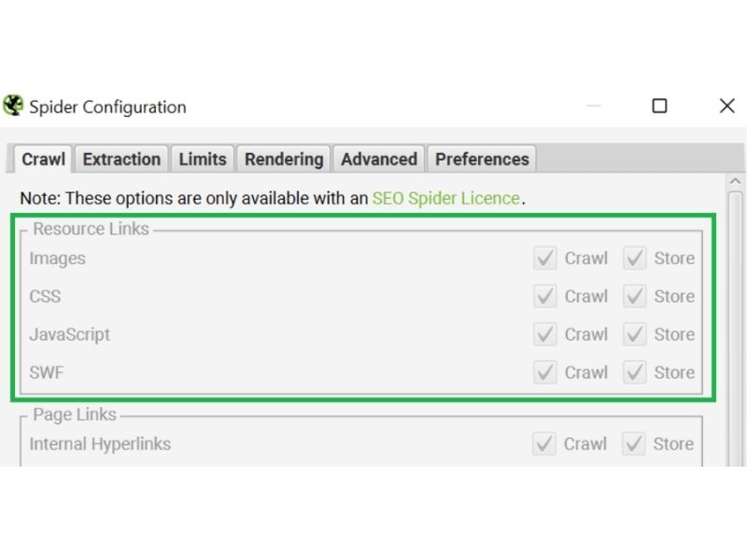The image size is (747, 560).
Task: Close the Spider Configuration dialog
Action: pyautogui.click(x=727, y=105)
